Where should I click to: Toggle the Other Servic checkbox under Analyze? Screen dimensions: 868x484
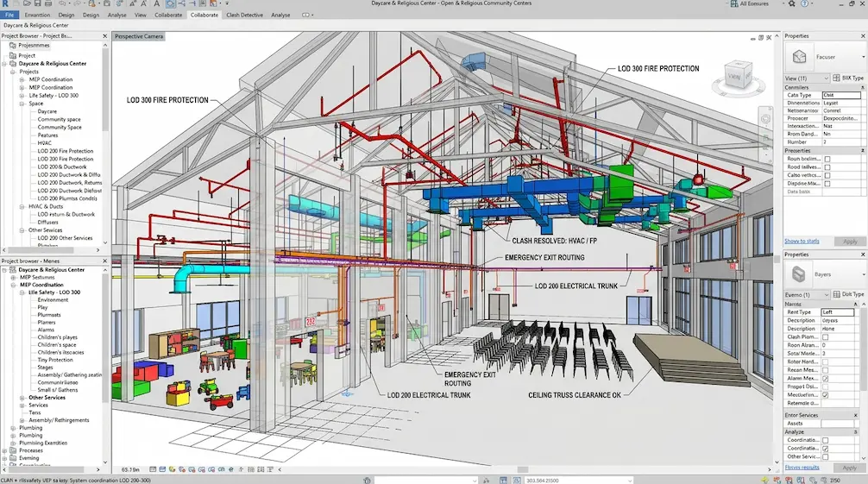[826, 457]
